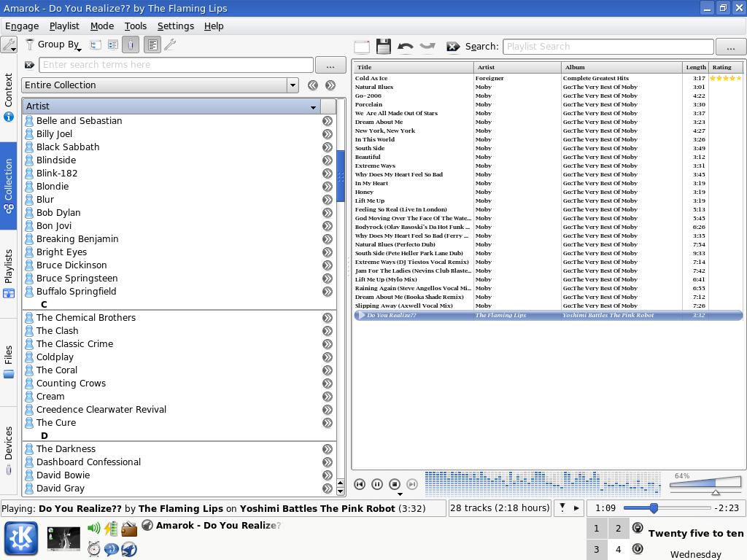The width and height of the screenshot is (747, 560).
Task: Open the KDE K menu
Action: click(x=21, y=539)
